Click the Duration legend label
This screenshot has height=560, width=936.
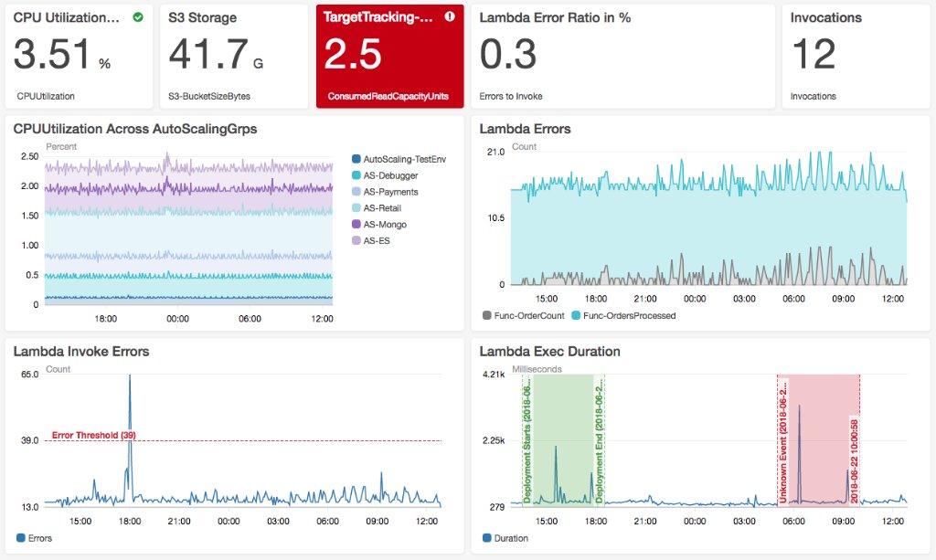click(x=511, y=538)
